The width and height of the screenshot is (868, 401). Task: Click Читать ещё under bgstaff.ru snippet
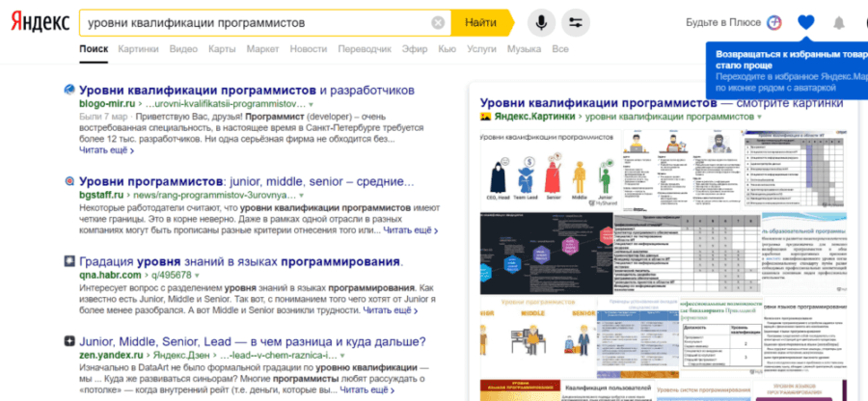pos(411,230)
